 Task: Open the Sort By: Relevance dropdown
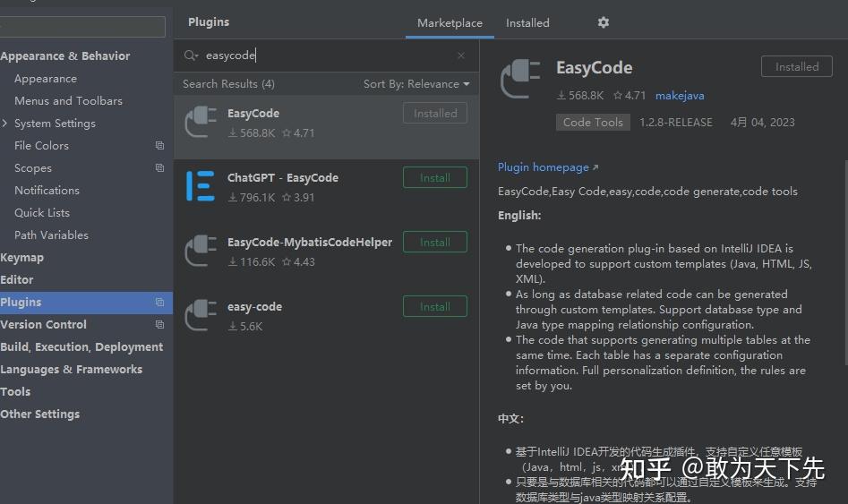click(x=416, y=84)
